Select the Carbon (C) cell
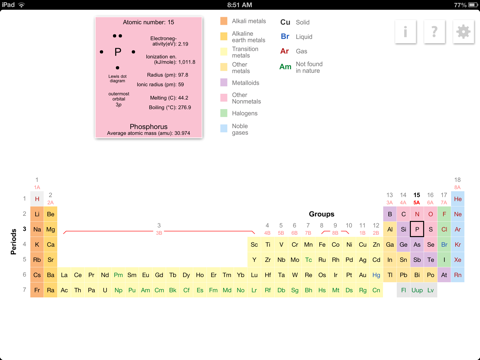The image size is (480, 360). (403, 214)
